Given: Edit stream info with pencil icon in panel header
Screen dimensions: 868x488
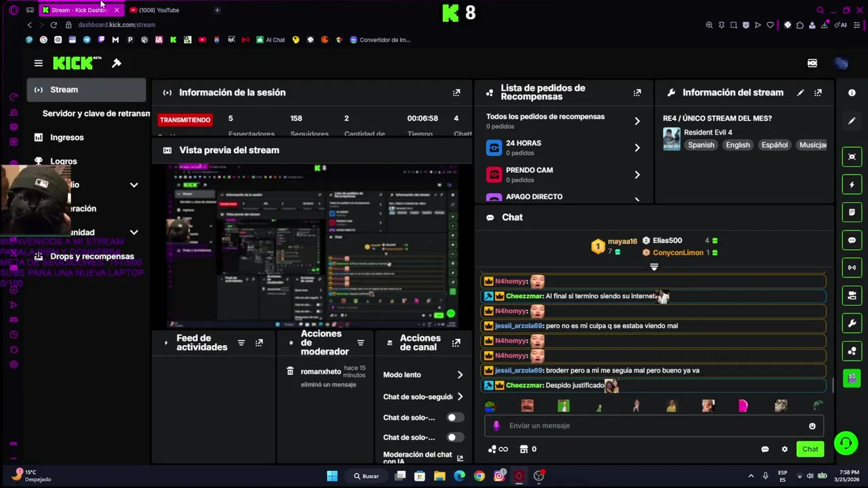Looking at the screenshot, I should point(800,93).
